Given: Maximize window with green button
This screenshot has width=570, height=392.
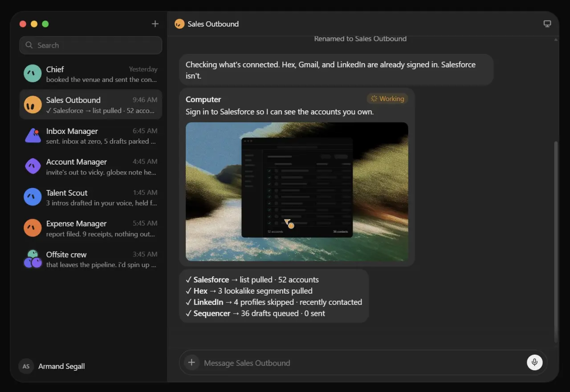Looking at the screenshot, I should pyautogui.click(x=45, y=24).
